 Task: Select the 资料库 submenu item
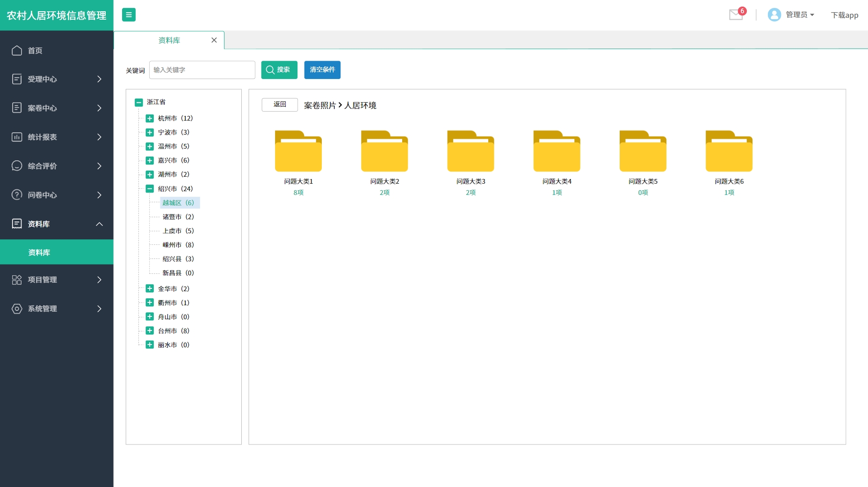click(57, 252)
